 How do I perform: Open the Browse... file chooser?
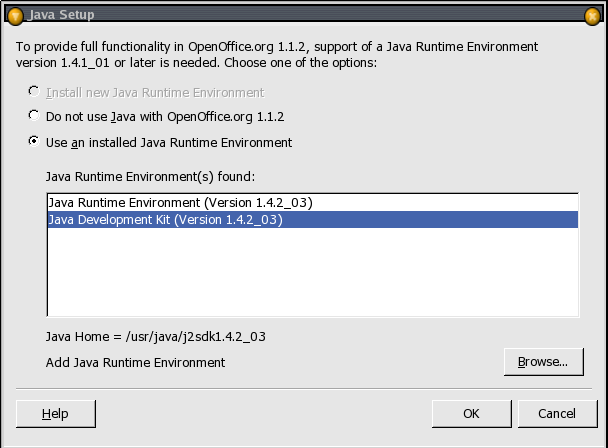[543, 362]
